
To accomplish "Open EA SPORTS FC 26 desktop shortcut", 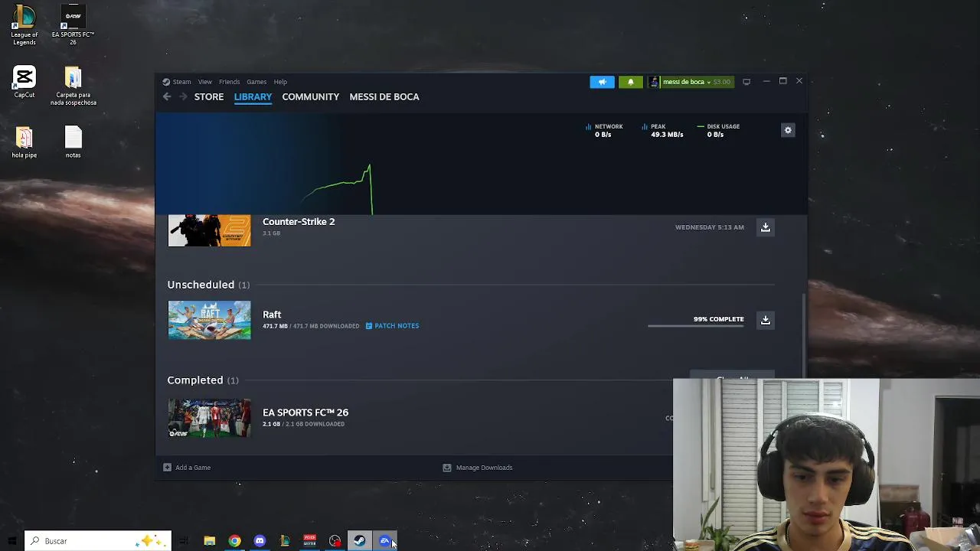I will (73, 25).
